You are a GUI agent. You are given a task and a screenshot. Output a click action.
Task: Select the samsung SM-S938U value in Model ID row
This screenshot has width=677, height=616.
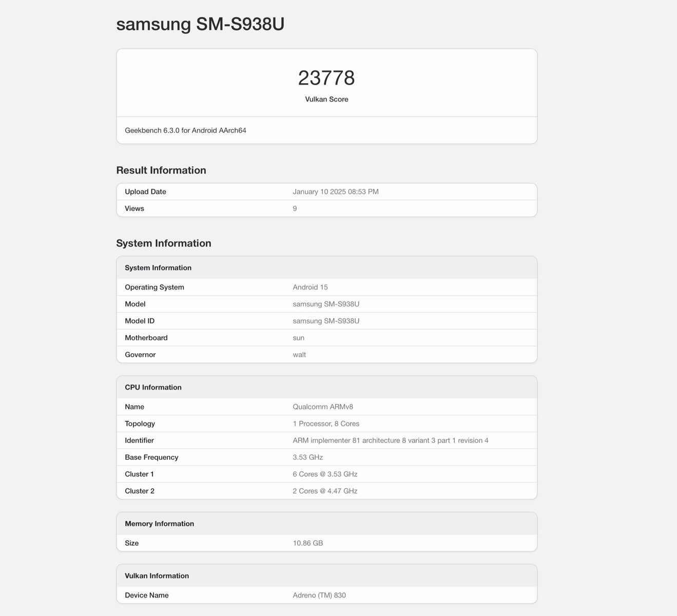pyautogui.click(x=326, y=321)
